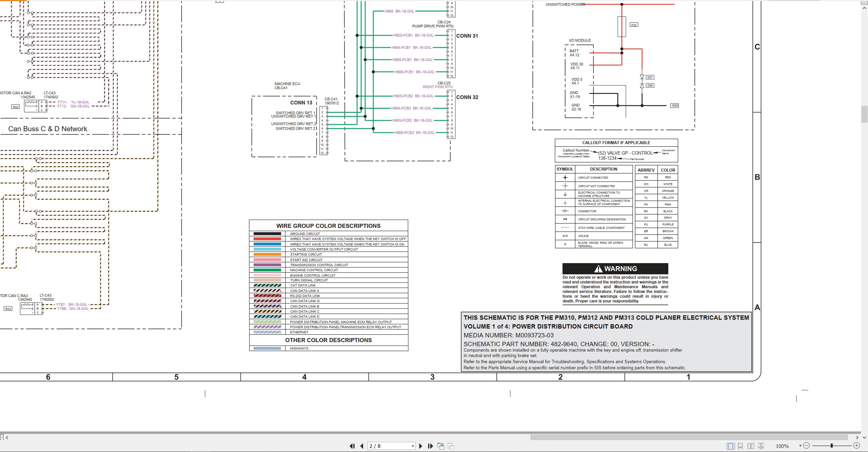Click the STARTING CIRCUIT orange swatch
Screen dimensions: 868x452
coord(267,254)
